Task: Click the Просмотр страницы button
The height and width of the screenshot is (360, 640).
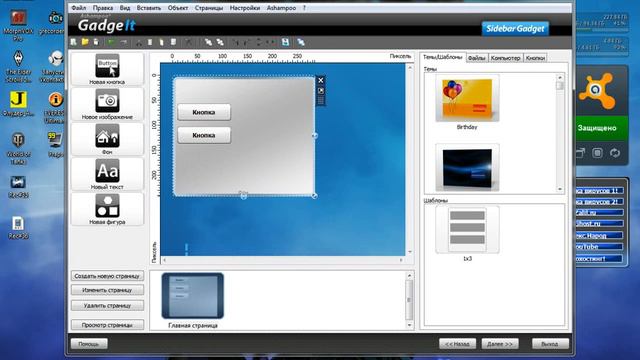Action: [x=107, y=325]
